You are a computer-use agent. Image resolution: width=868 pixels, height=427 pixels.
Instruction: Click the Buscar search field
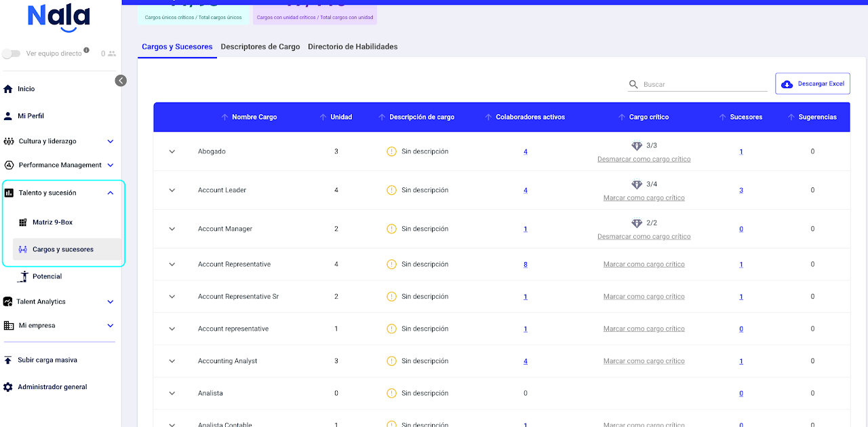pyautogui.click(x=704, y=85)
